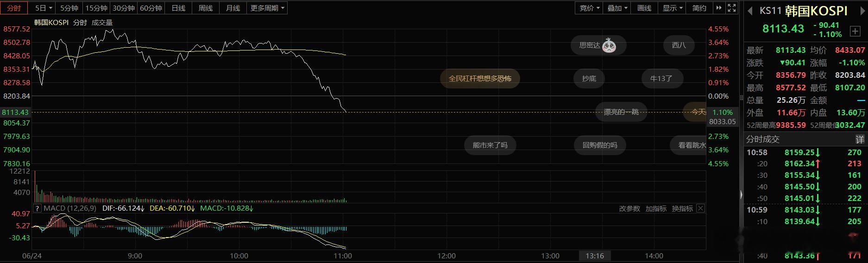Click the 简约 simple mode button

tap(699, 8)
